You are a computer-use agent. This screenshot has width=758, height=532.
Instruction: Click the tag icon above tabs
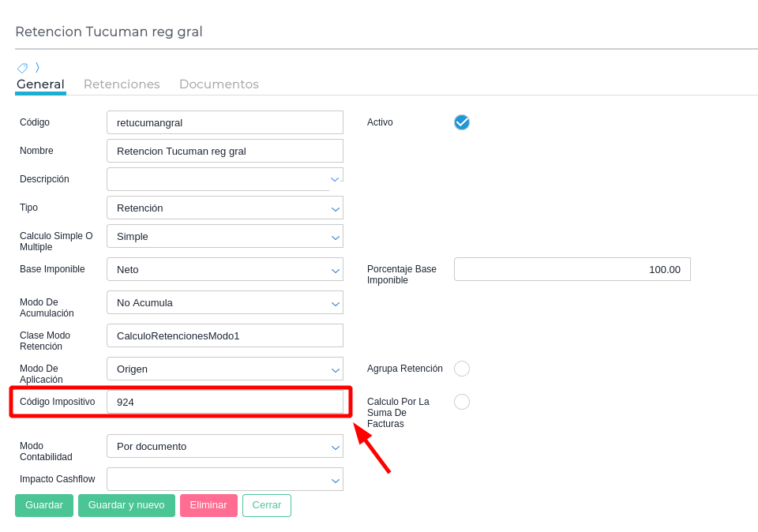click(x=22, y=68)
